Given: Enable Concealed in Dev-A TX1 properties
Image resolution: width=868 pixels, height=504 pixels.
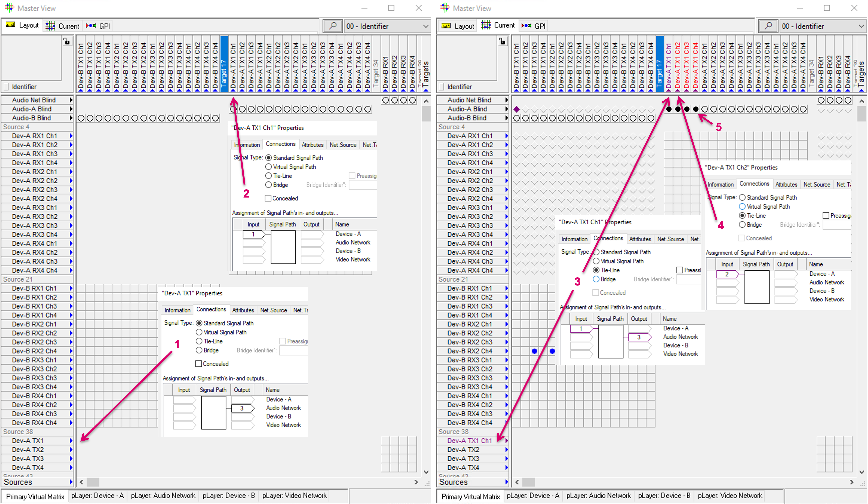Looking at the screenshot, I should pos(199,364).
